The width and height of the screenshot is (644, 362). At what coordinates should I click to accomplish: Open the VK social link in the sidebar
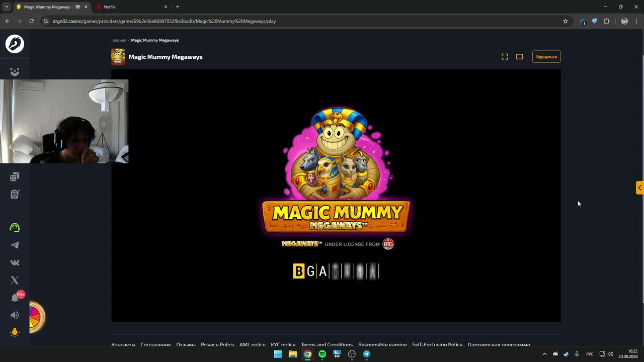15,262
